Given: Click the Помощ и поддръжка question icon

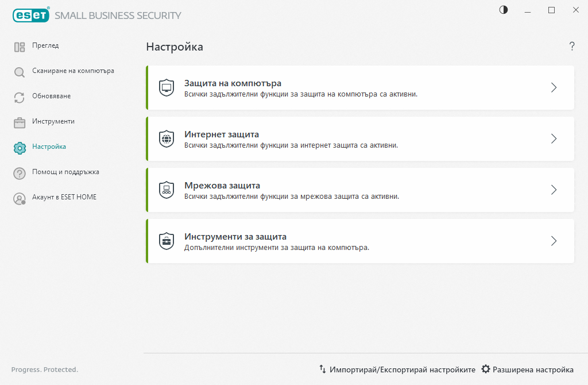Looking at the screenshot, I should [x=20, y=174].
